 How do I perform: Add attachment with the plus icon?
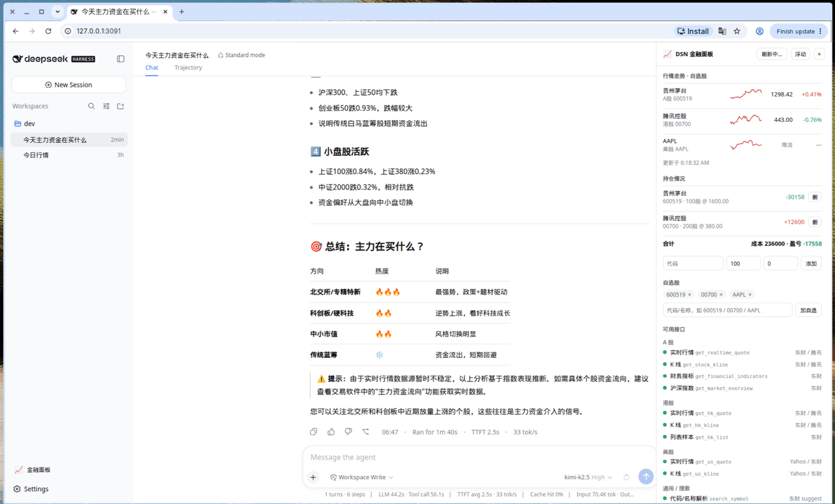tap(313, 477)
